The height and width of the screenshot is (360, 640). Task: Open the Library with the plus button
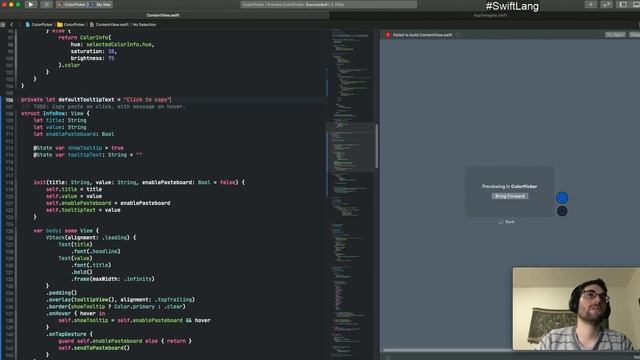click(x=591, y=4)
